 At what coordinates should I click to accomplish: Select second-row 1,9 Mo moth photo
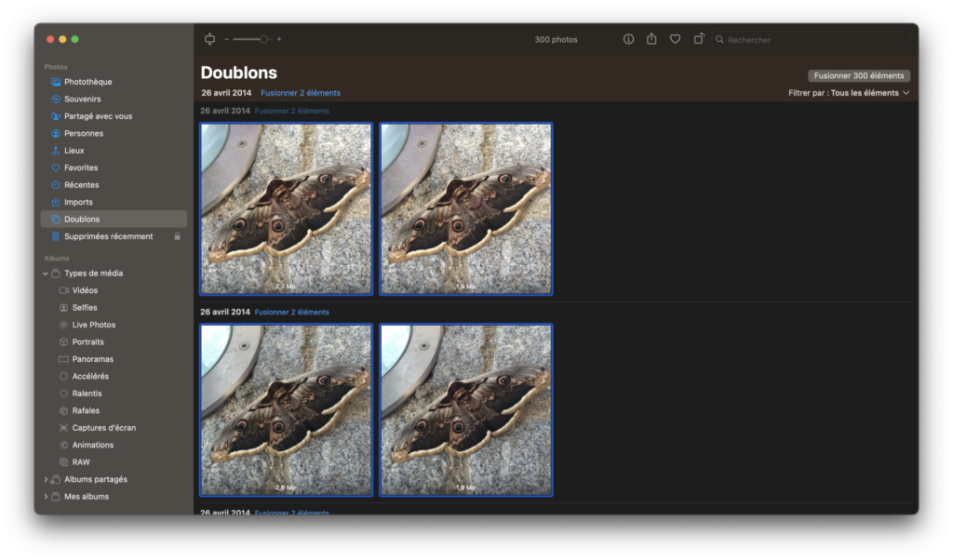[466, 410]
